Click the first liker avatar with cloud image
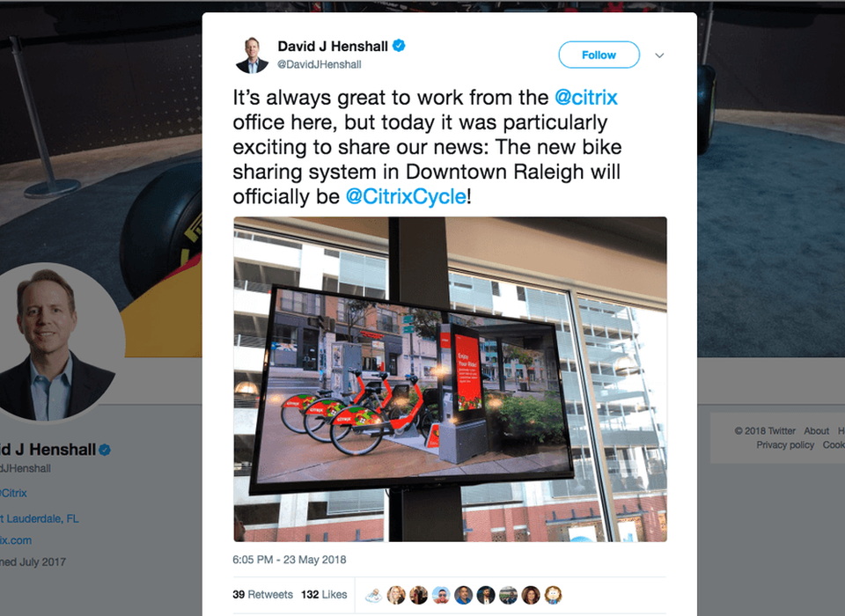Viewport: 845px width, 616px height. [x=373, y=595]
